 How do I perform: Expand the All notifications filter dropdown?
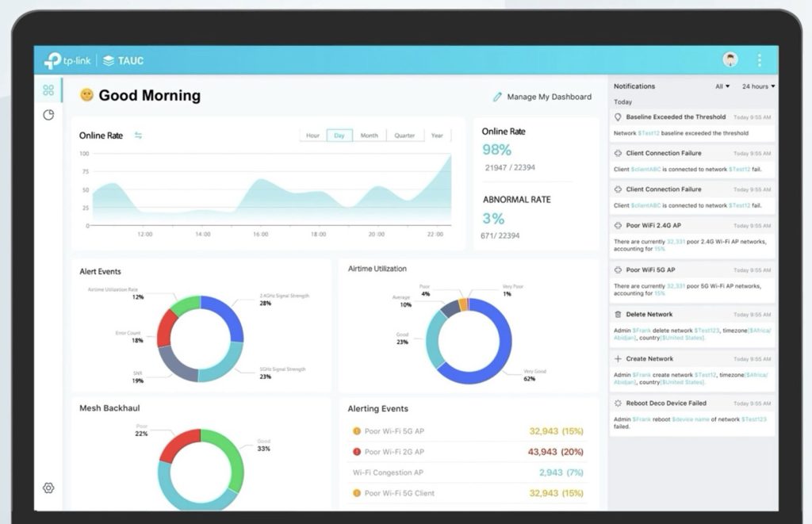pos(722,86)
